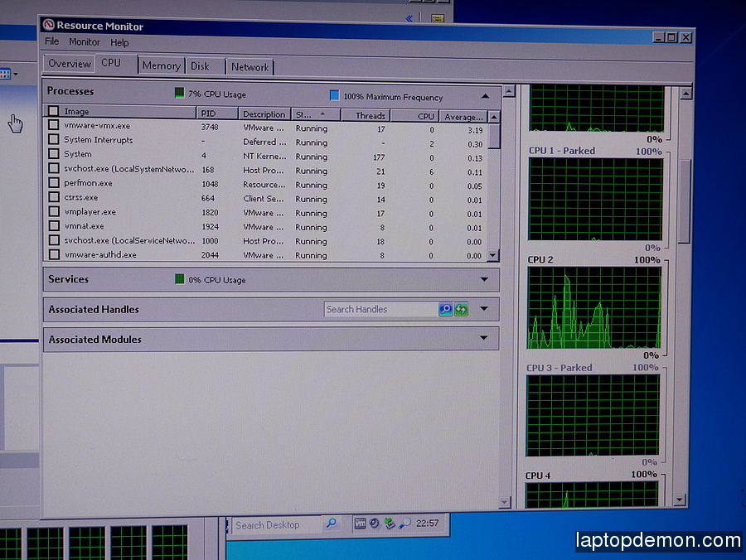The image size is (746, 560).
Task: Open the Help menu
Action: coord(119,43)
